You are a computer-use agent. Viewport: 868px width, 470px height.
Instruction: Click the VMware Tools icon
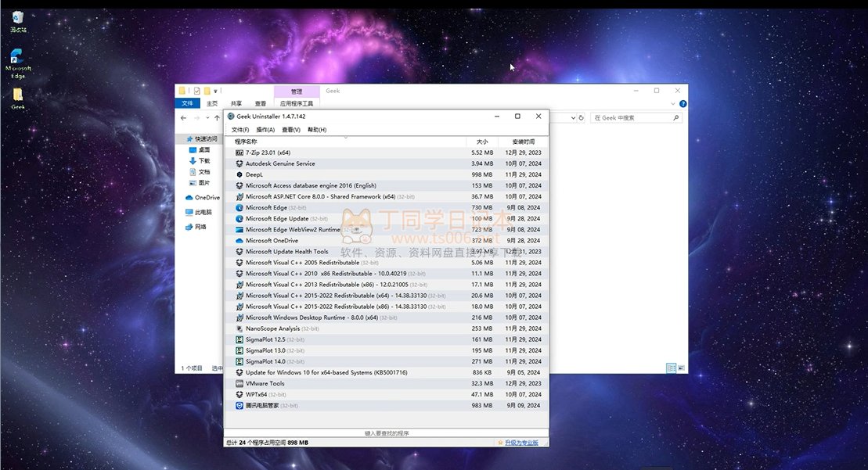[x=240, y=383]
